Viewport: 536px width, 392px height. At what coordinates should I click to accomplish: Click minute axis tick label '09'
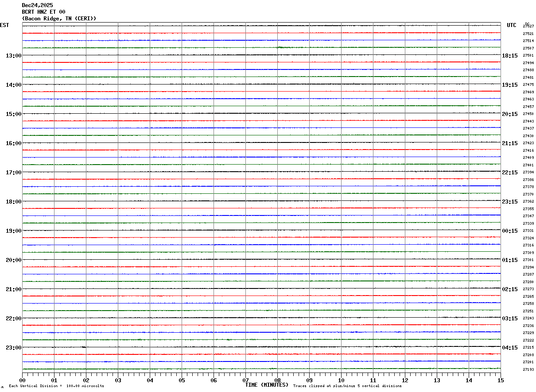[x=309, y=380]
